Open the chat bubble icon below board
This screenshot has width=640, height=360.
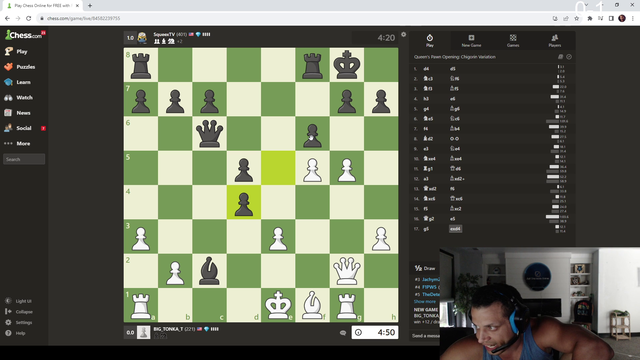click(343, 333)
